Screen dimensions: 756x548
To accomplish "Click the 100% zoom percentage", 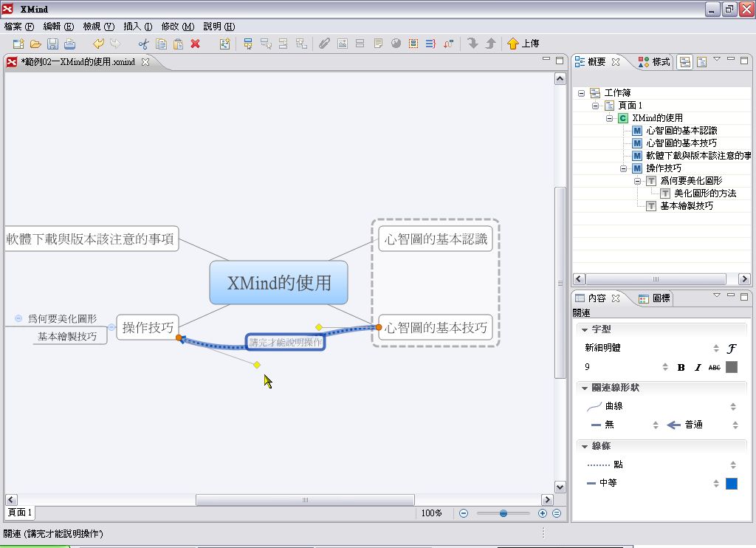I will [431, 513].
